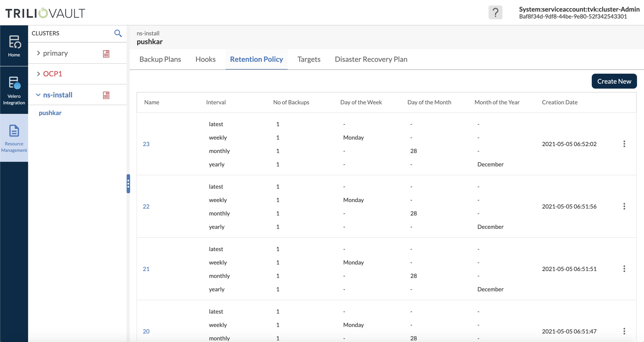Open the actions menu for policy 21

point(624,269)
